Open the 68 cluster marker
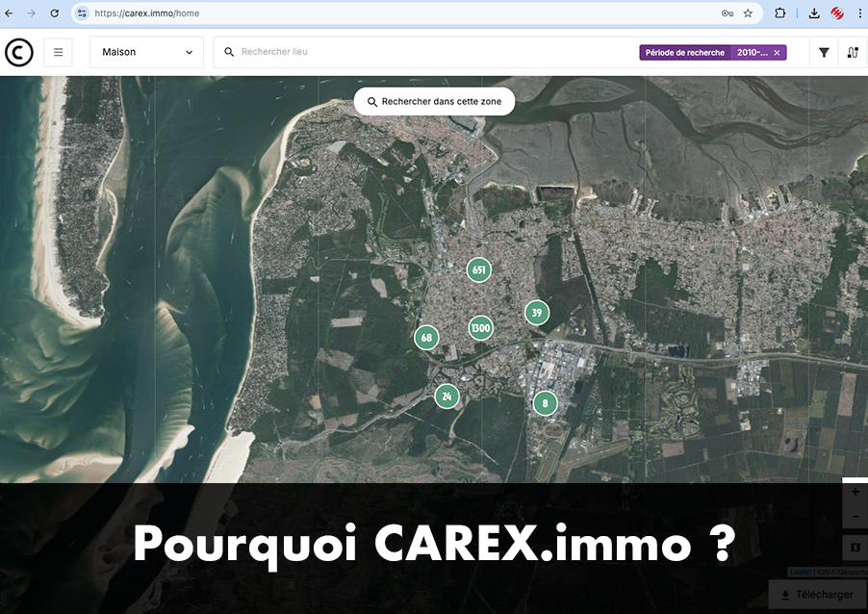Image resolution: width=868 pixels, height=614 pixels. (426, 338)
